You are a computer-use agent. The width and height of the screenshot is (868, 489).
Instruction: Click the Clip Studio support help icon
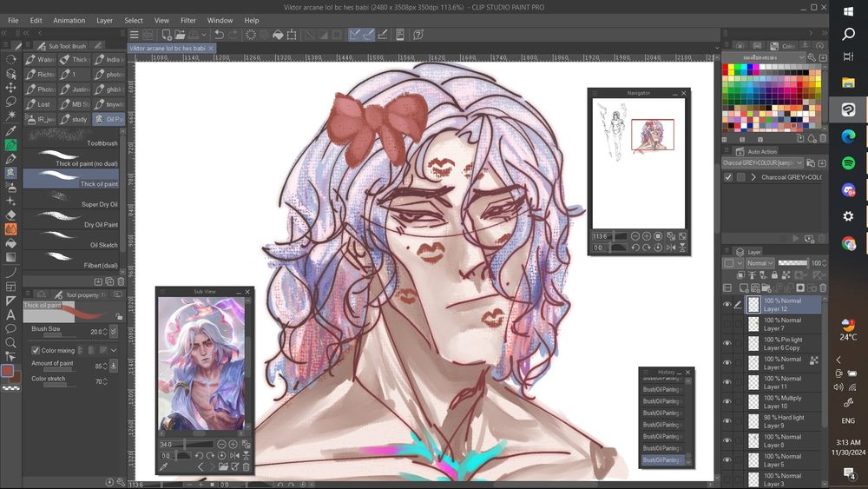(x=418, y=35)
